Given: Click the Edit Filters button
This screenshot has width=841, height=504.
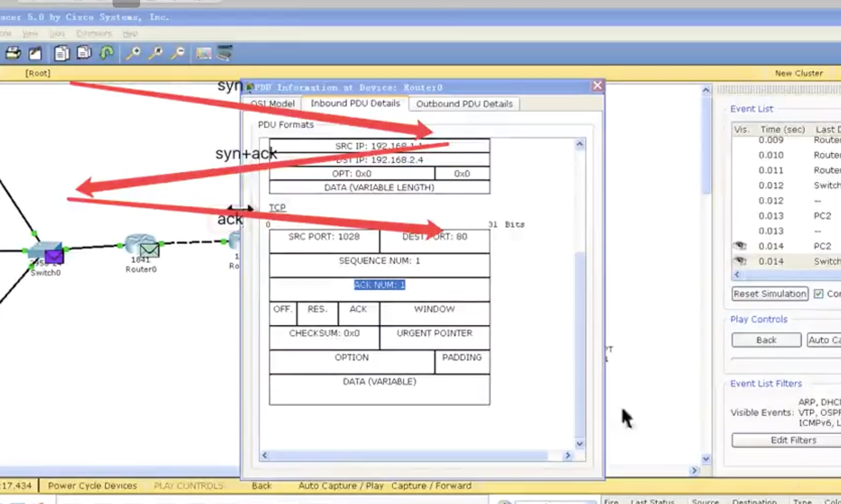Looking at the screenshot, I should coord(793,440).
